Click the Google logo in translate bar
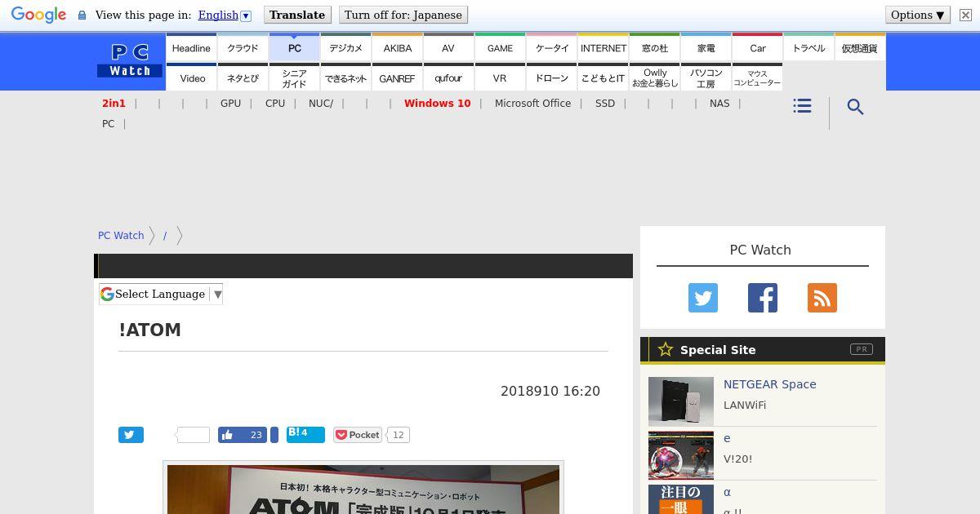 [x=38, y=16]
